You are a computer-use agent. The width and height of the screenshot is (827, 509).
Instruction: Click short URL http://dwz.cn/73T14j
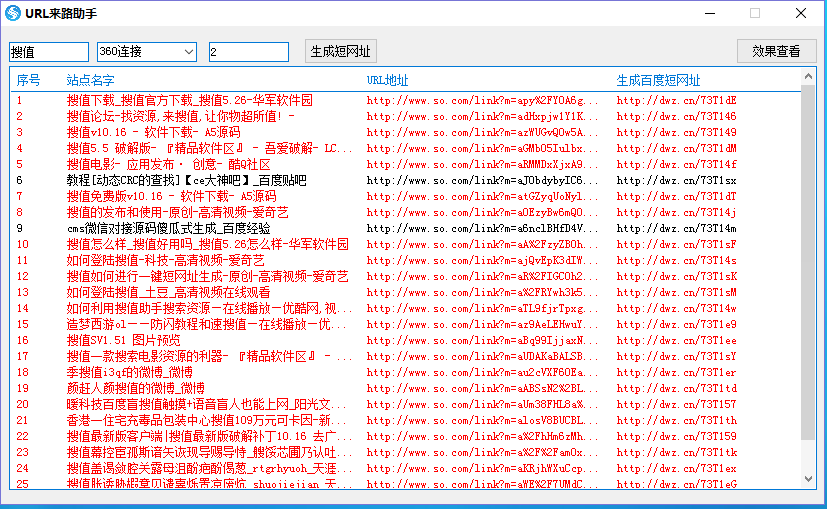676,212
